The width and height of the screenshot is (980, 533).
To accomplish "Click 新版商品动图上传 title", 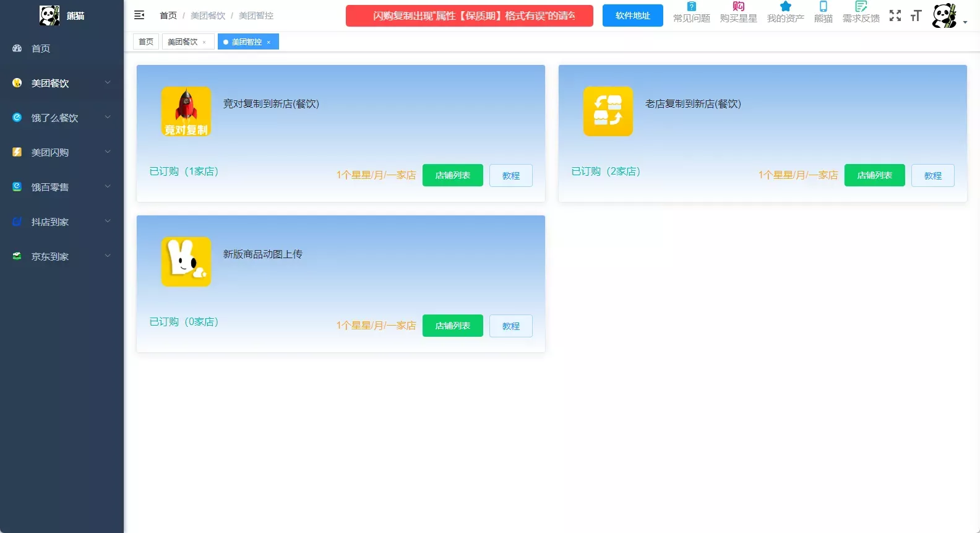I will tap(263, 254).
